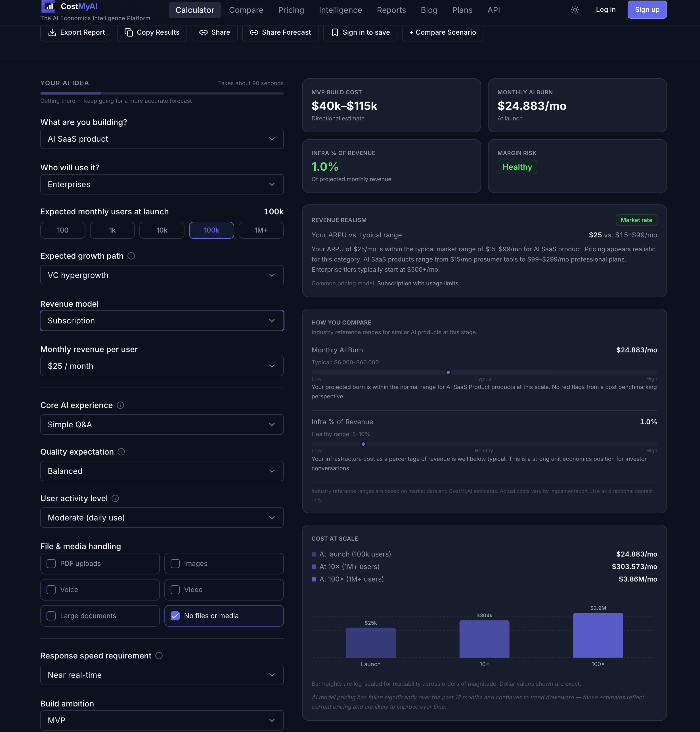Click the Infra % of Revenue range marker
This screenshot has width=700, height=732.
click(363, 444)
